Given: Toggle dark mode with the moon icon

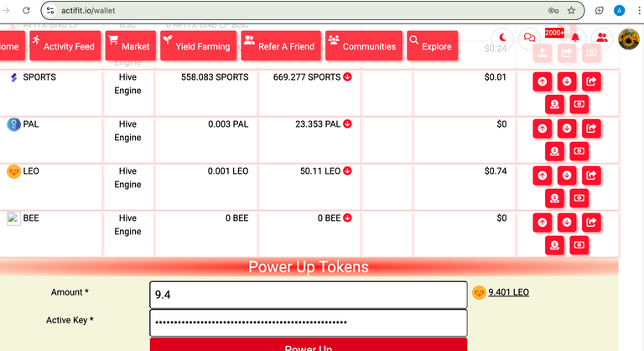Looking at the screenshot, I should click(502, 39).
